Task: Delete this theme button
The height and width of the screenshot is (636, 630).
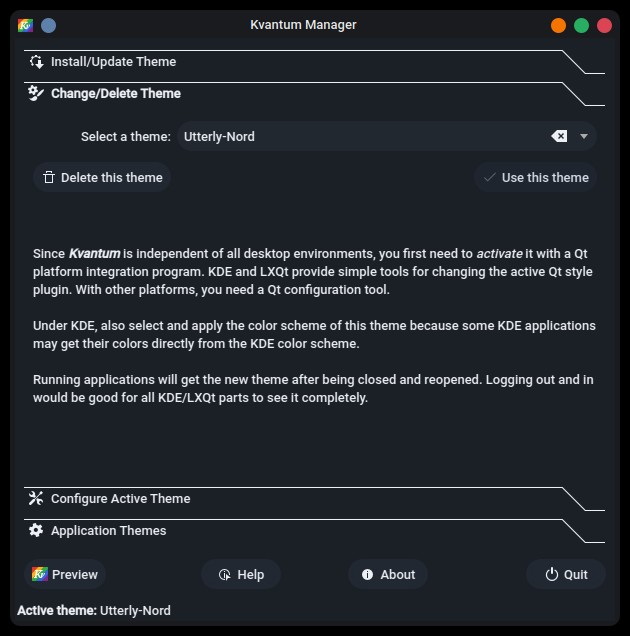Action: [x=102, y=178]
